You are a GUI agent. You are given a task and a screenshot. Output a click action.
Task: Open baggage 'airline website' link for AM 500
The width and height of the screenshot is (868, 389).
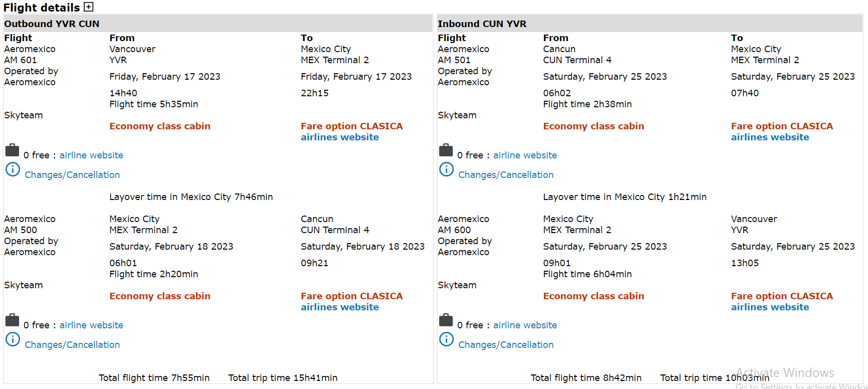pos(91,325)
